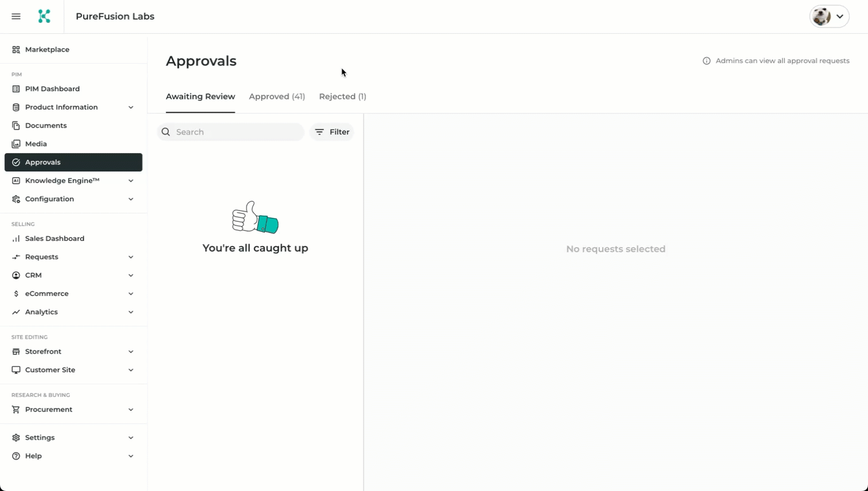Expand the Analytics chevron
The width and height of the screenshot is (868, 491).
(131, 312)
